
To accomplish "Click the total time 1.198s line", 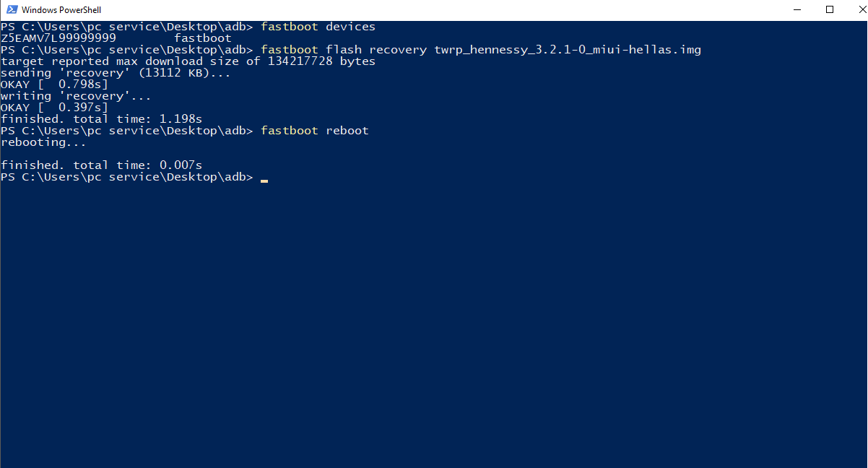I will coord(101,119).
